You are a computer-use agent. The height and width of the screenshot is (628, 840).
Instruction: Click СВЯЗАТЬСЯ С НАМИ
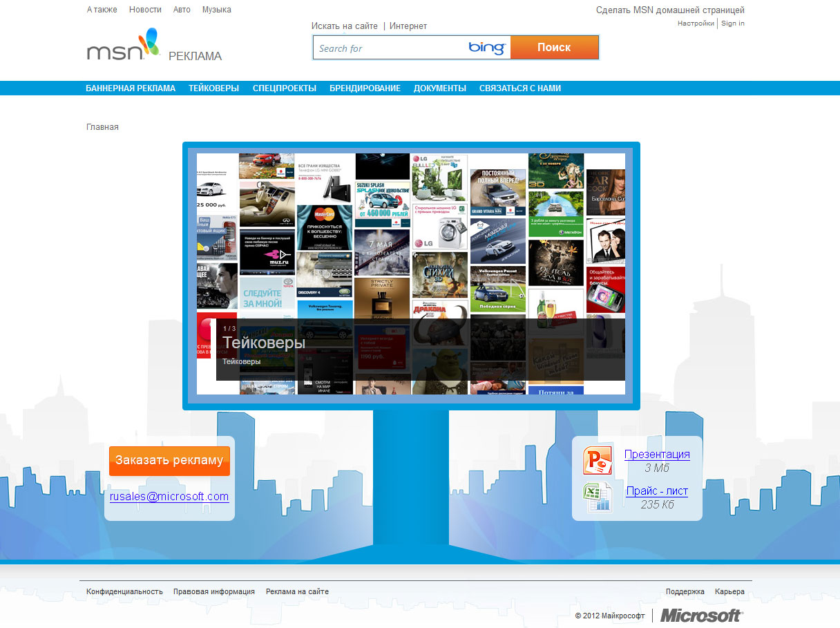(x=519, y=88)
